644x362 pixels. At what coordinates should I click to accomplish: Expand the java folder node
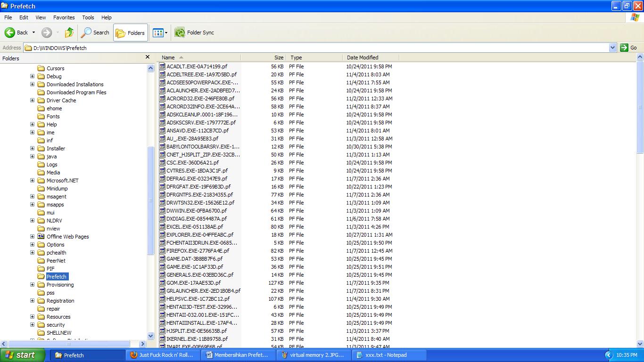coord(32,156)
